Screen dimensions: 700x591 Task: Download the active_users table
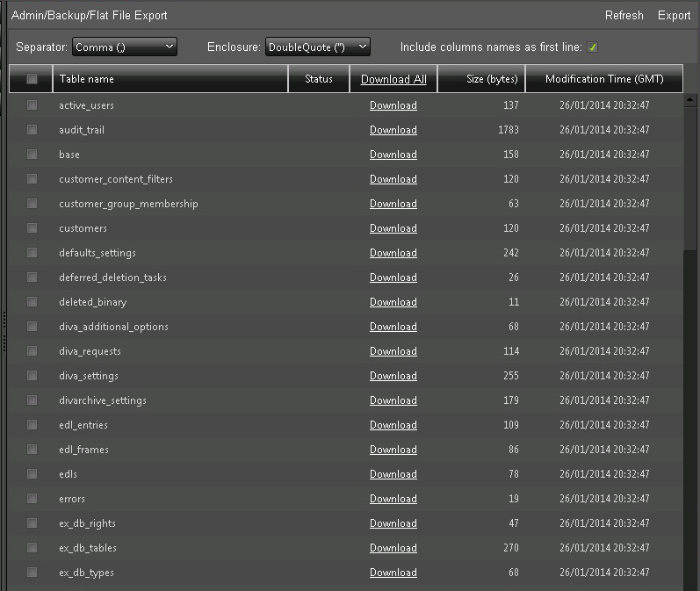393,105
